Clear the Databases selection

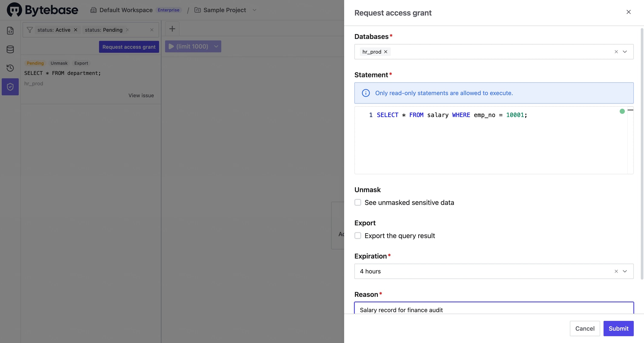616,52
